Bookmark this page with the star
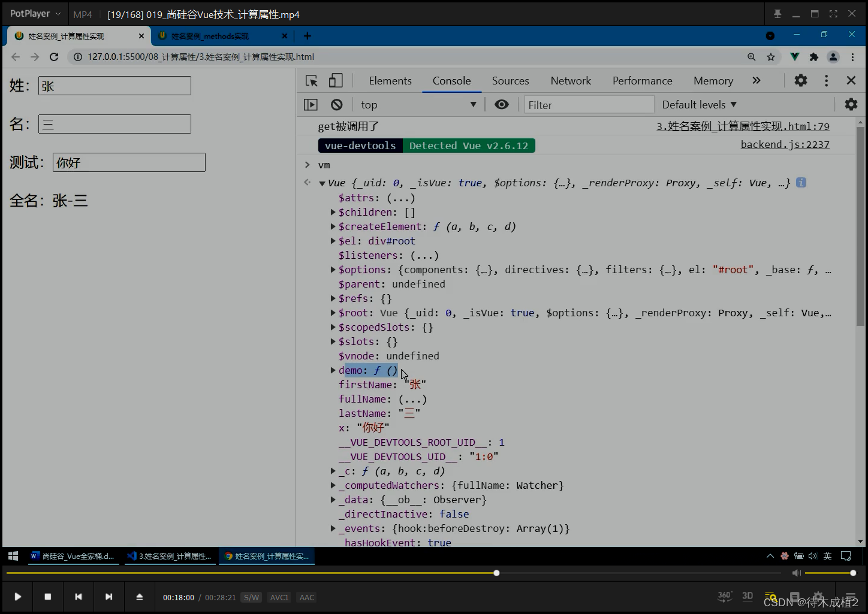 point(771,57)
